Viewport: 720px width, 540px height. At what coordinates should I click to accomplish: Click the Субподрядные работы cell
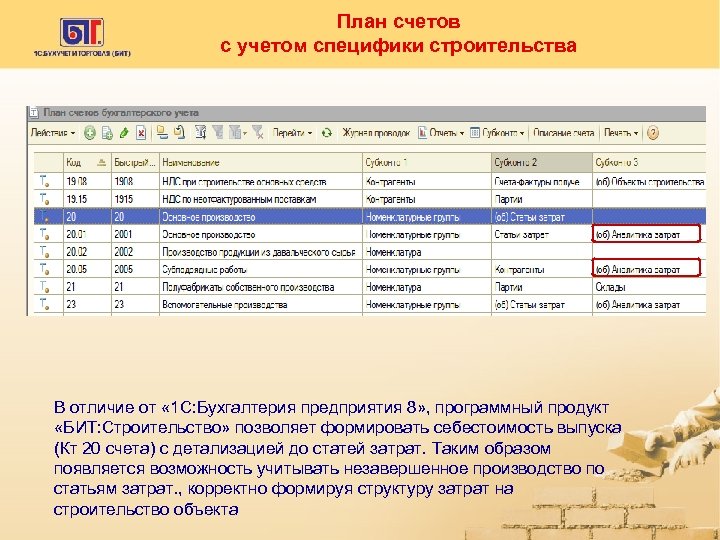tap(261, 269)
